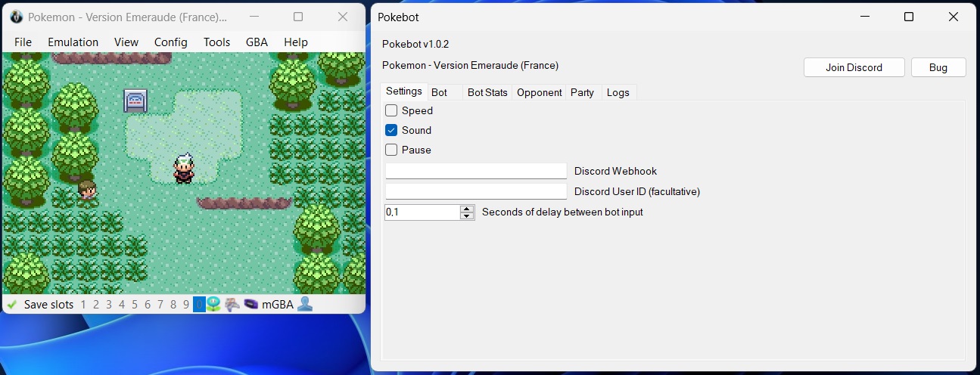Image resolution: width=980 pixels, height=375 pixels.
Task: Select save slot 4
Action: coord(122,305)
